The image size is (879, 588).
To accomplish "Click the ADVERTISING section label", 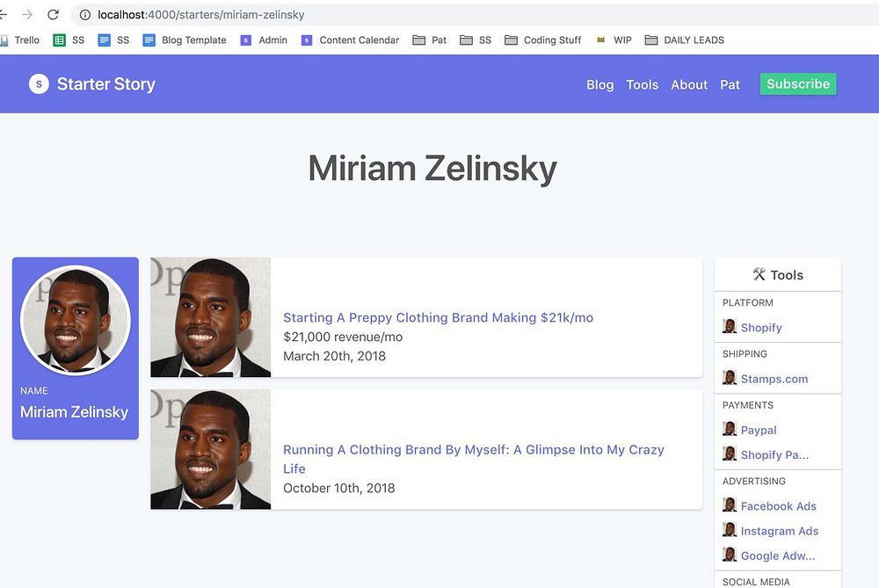I will [x=754, y=481].
